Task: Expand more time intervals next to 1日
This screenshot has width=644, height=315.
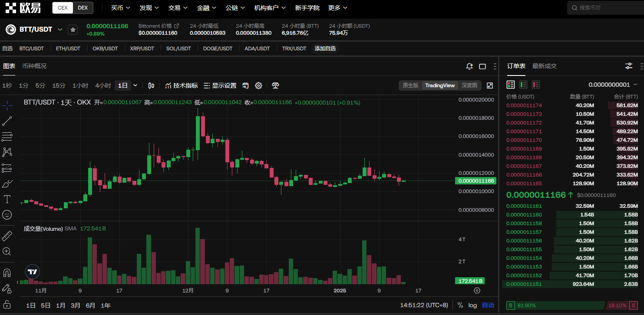Action: (135, 85)
